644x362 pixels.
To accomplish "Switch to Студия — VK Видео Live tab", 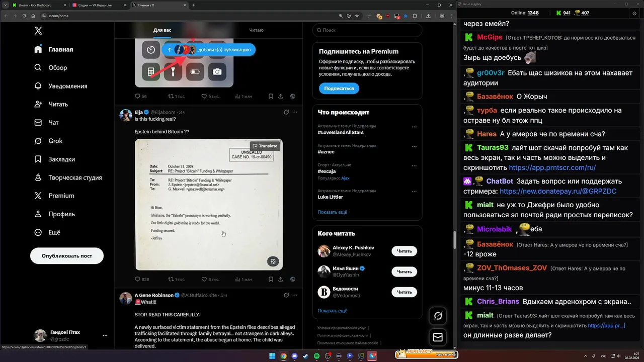I will (99, 5).
